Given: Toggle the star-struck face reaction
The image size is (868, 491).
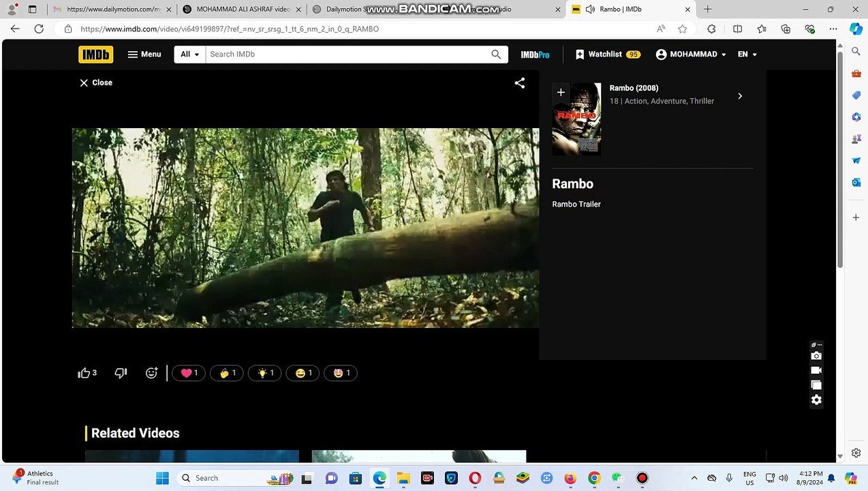Looking at the screenshot, I should point(341,373).
